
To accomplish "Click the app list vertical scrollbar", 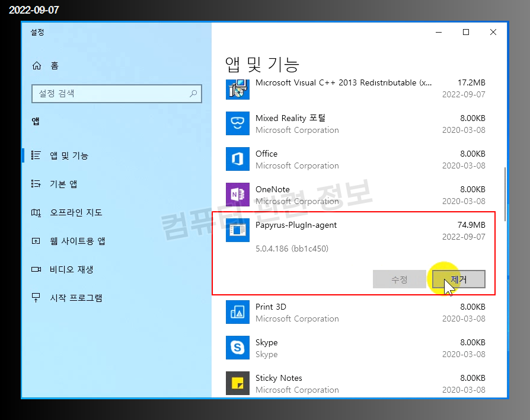I will point(505,194).
